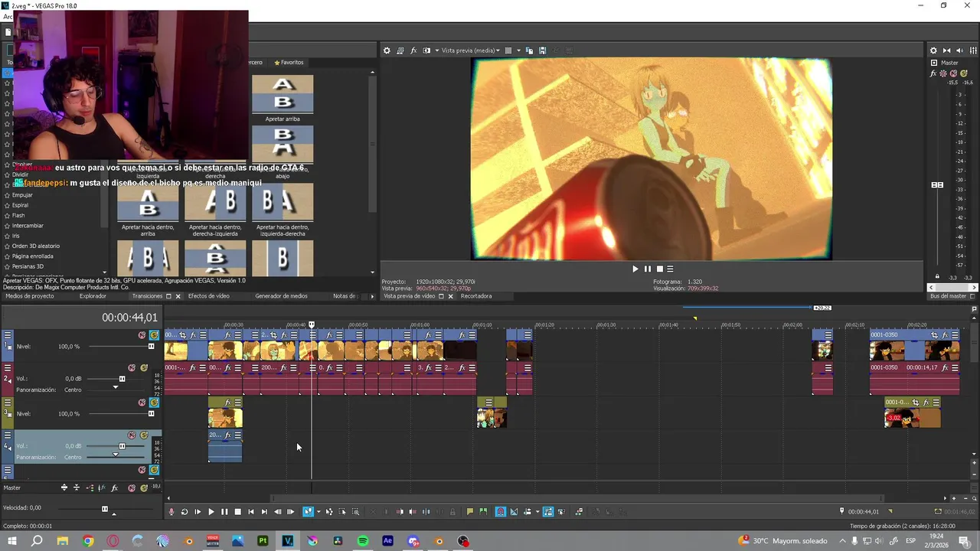Save snapshot to file in preview toolbar
The width and height of the screenshot is (980, 551).
point(542,51)
